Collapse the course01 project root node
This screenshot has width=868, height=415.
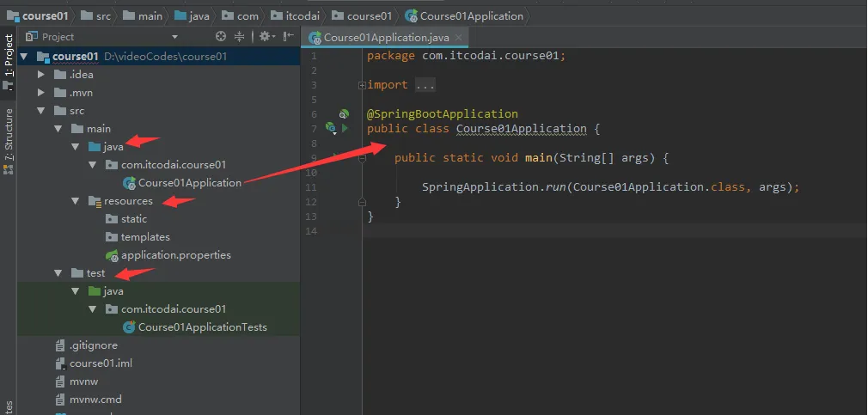(x=24, y=57)
